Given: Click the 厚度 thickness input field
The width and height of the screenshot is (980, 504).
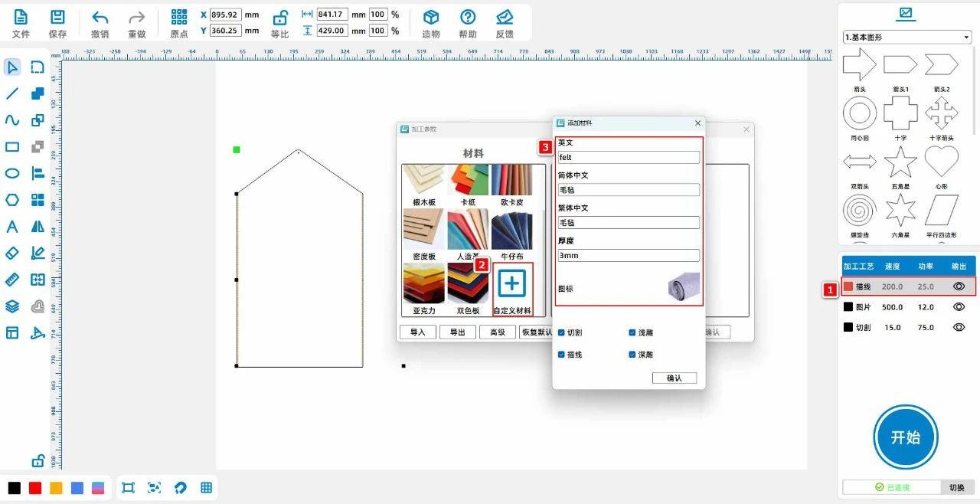Looking at the screenshot, I should [629, 255].
